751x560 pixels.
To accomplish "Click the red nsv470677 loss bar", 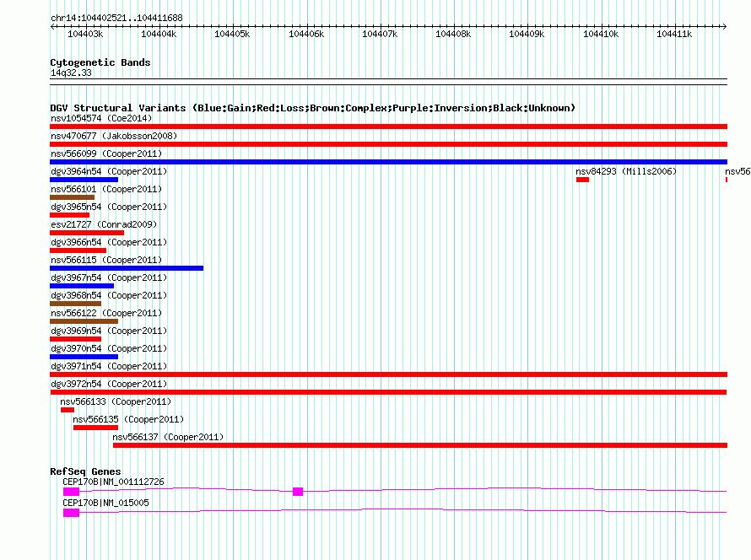I will pos(388,144).
